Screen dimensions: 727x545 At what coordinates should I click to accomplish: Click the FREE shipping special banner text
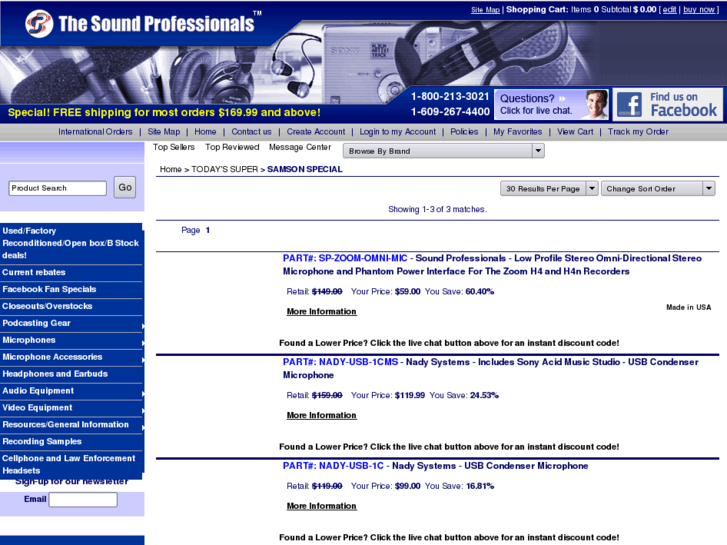coord(164,113)
